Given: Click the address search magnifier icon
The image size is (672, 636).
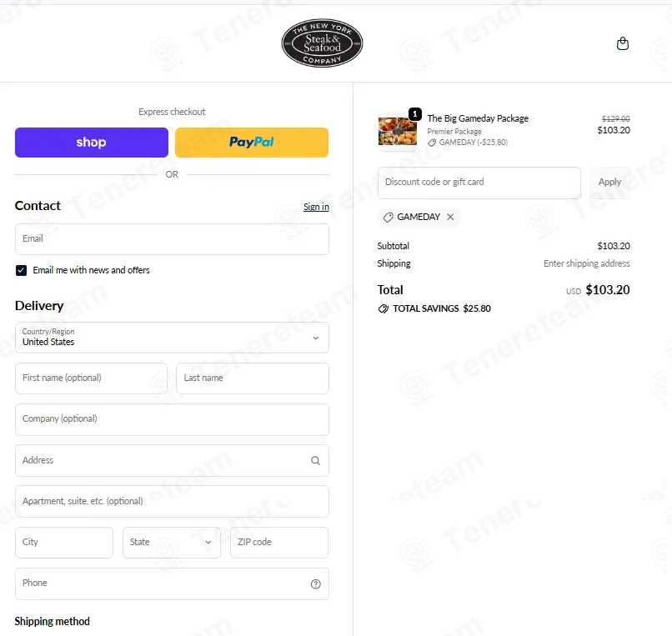Looking at the screenshot, I should tap(315, 460).
